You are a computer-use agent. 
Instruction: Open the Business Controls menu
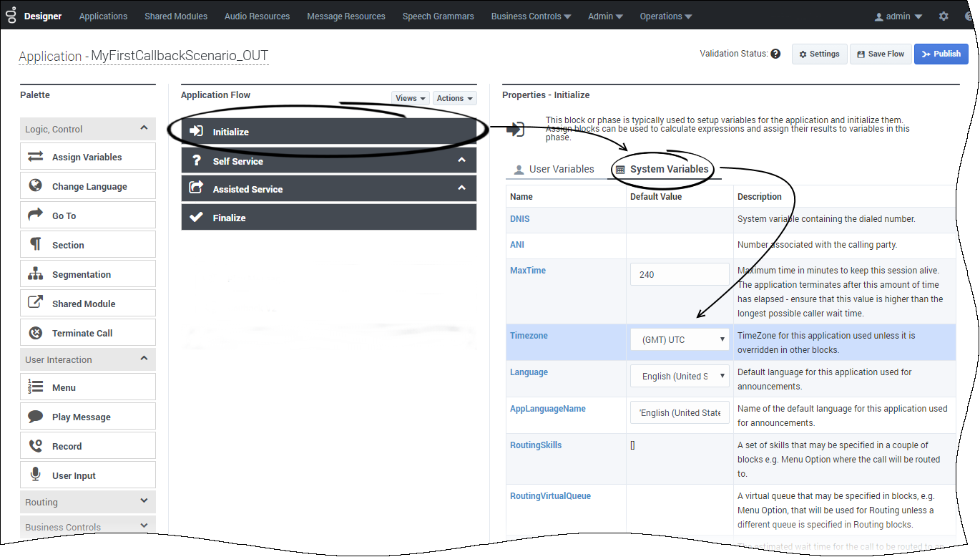530,16
